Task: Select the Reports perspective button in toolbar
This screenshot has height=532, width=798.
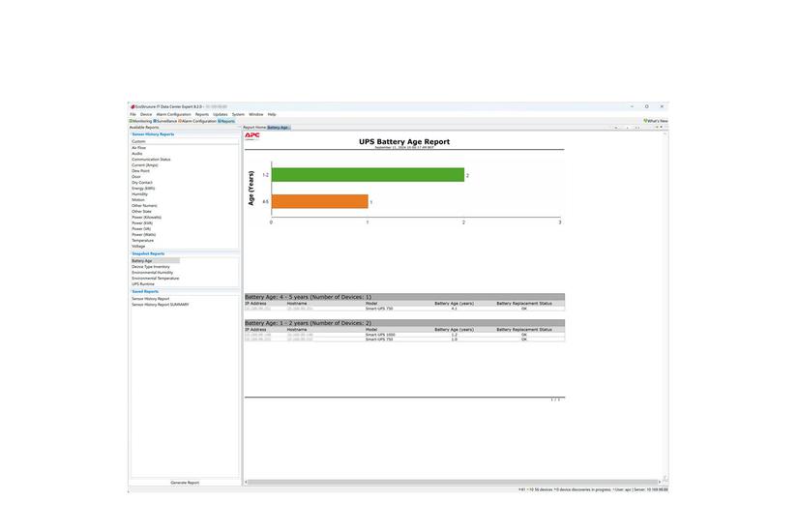Action: (x=226, y=121)
